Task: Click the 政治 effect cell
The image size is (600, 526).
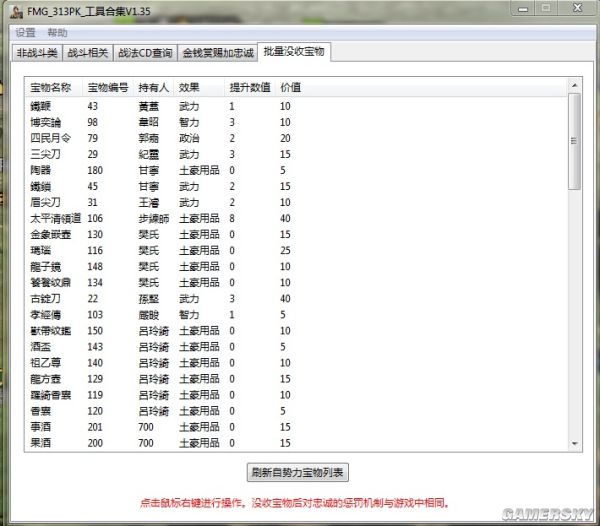Action: pos(189,138)
